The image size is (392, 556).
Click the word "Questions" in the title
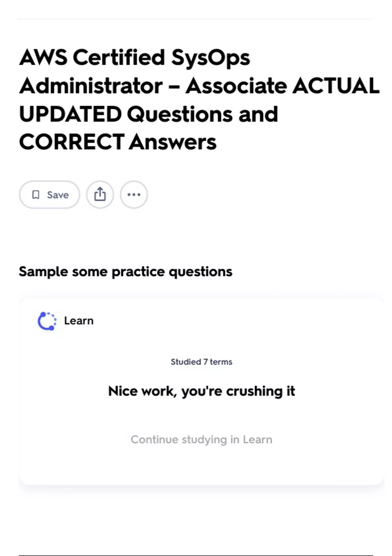pyautogui.click(x=180, y=114)
